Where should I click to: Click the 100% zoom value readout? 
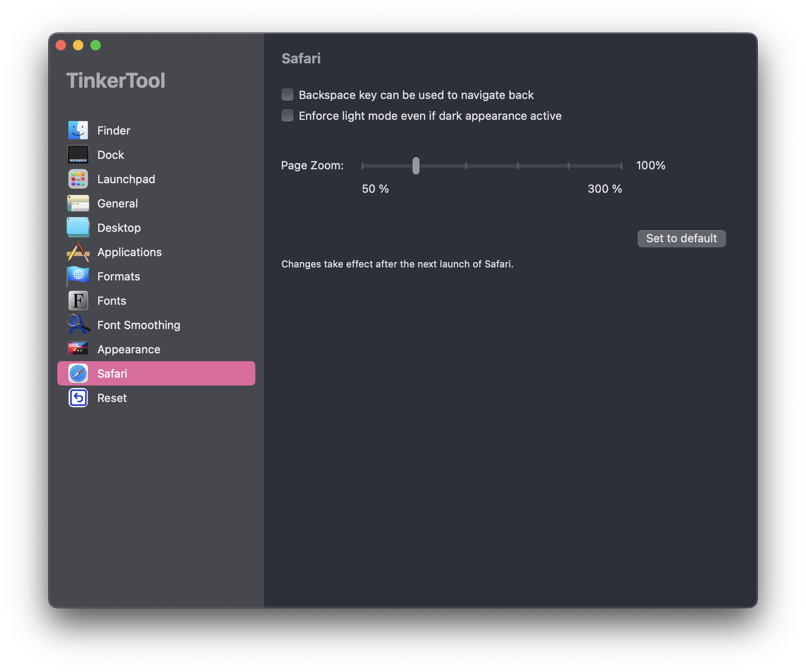coord(651,165)
